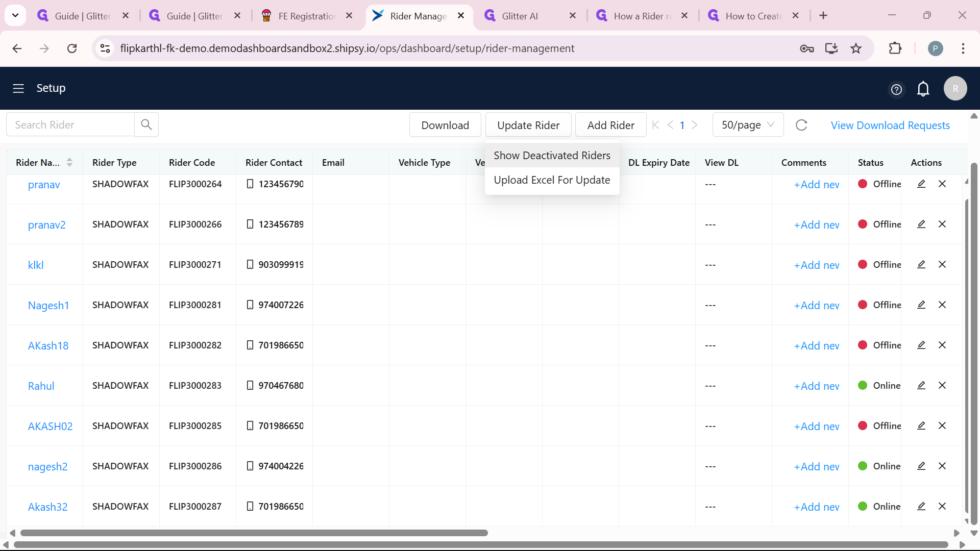This screenshot has width=980, height=551.
Task: Open the Update Rider dropdown button
Action: click(x=528, y=125)
